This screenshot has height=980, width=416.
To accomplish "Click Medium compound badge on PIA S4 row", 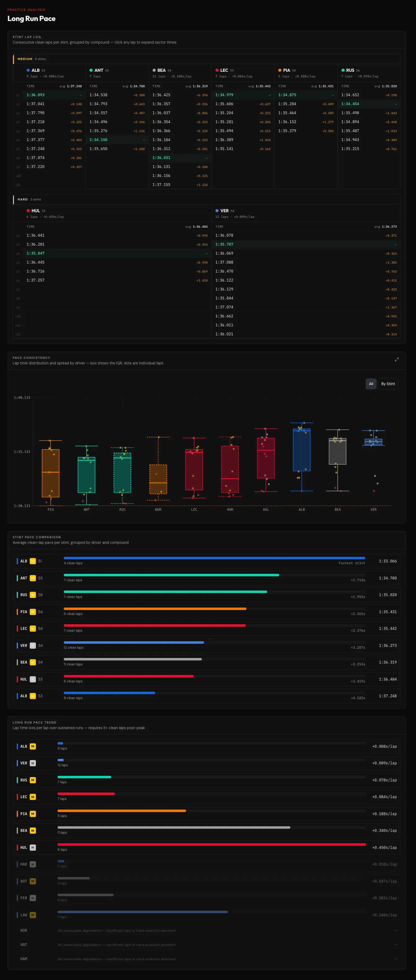I will click(x=33, y=612).
